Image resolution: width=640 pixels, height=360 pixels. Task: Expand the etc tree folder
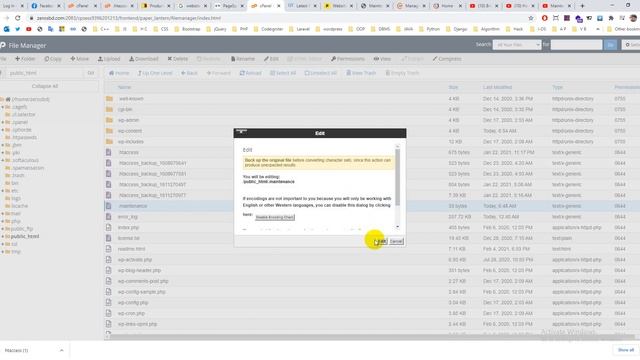pyautogui.click(x=2, y=191)
